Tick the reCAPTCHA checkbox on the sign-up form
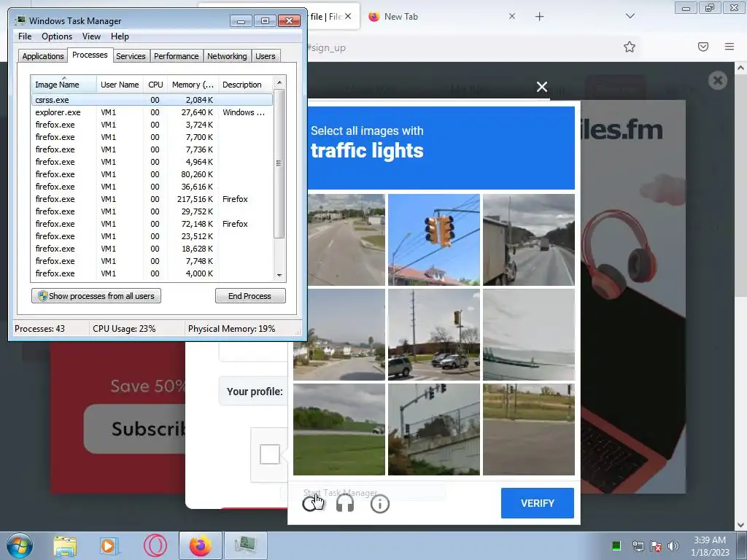The height and width of the screenshot is (560, 747). [270, 454]
